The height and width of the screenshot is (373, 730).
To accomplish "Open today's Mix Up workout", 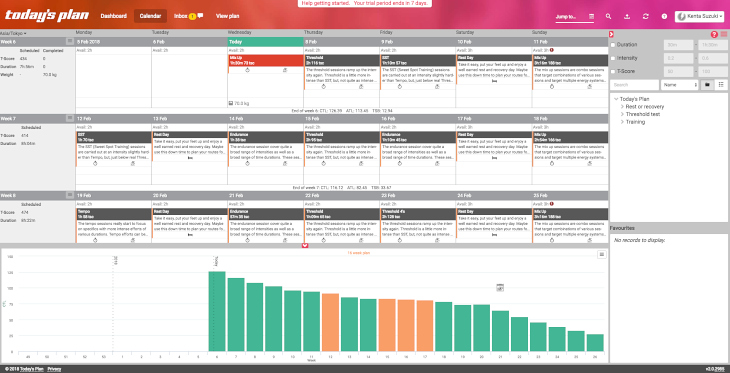I will pyautogui.click(x=265, y=60).
